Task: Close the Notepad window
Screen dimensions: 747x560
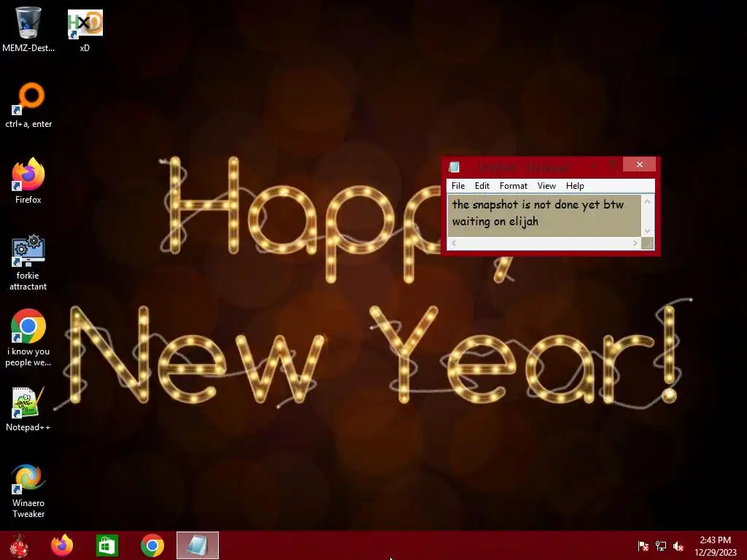Action: (x=639, y=164)
